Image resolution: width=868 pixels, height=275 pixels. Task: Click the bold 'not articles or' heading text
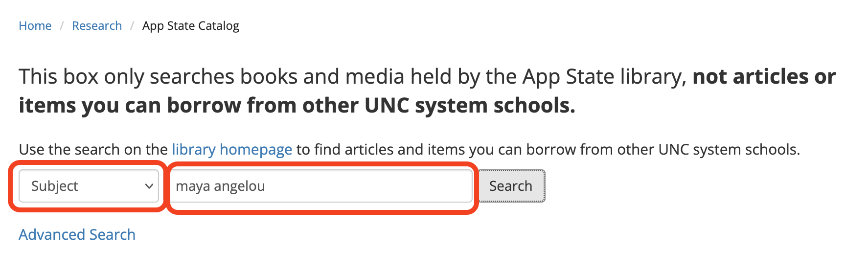click(x=764, y=77)
